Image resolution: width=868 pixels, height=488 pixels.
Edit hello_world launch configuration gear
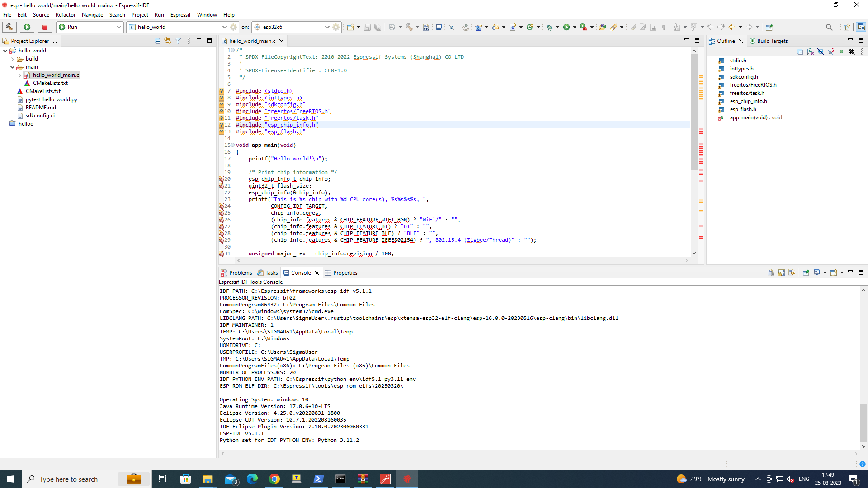point(233,27)
